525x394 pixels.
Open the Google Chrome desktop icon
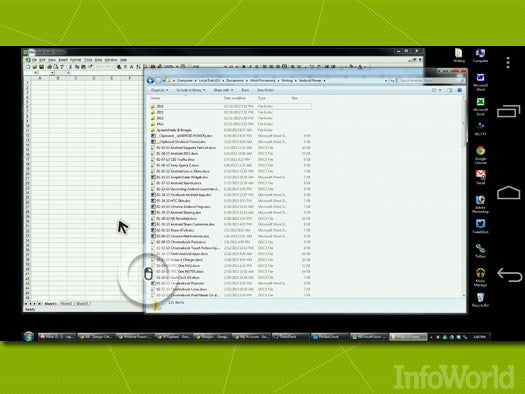pyautogui.click(x=480, y=155)
